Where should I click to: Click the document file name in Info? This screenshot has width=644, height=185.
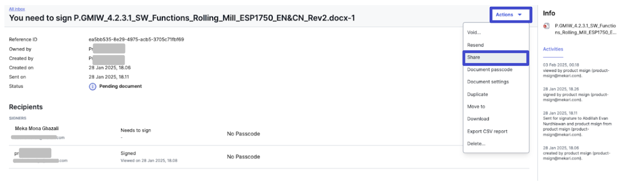(585, 29)
